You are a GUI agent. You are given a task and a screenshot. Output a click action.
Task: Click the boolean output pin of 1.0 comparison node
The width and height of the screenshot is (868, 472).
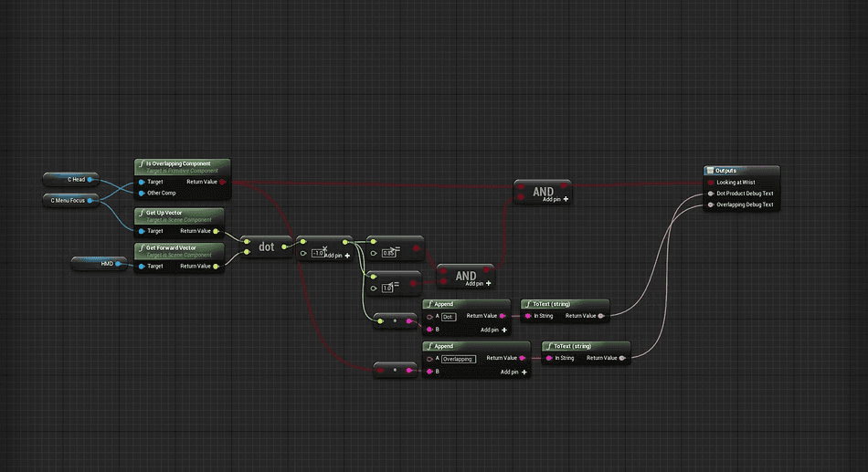click(413, 283)
